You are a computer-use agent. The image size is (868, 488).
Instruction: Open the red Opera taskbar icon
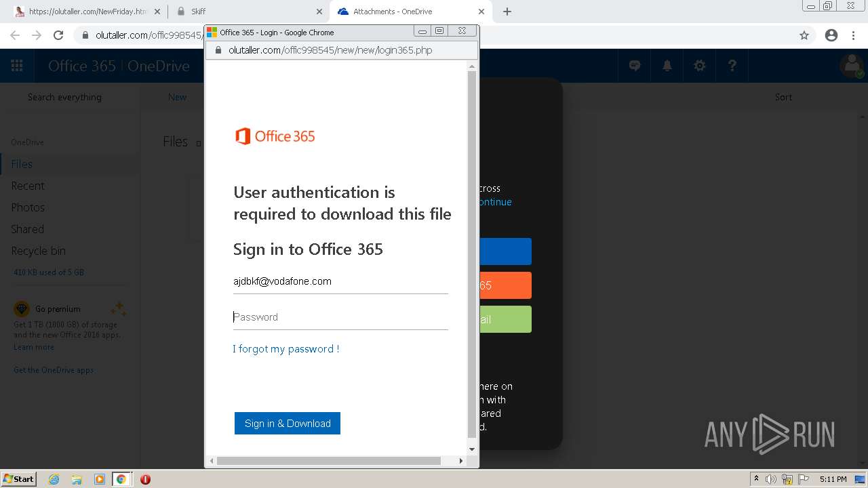pos(145,479)
